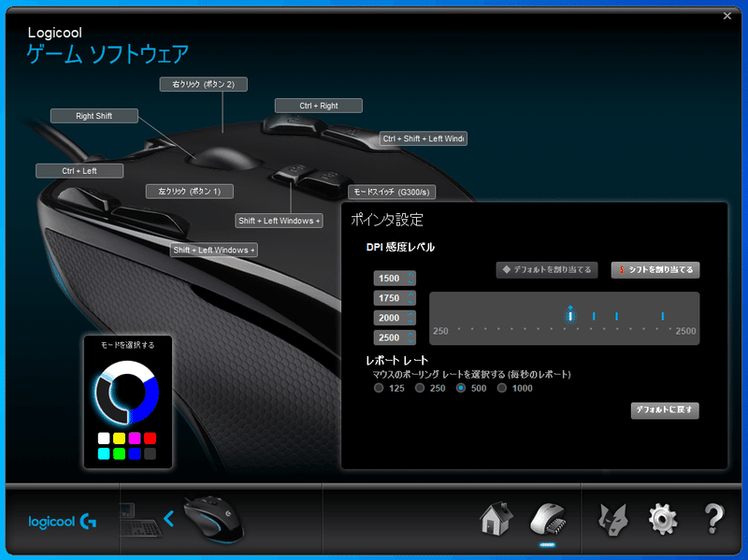Select the 1000 polling rate radio button

coord(502,388)
